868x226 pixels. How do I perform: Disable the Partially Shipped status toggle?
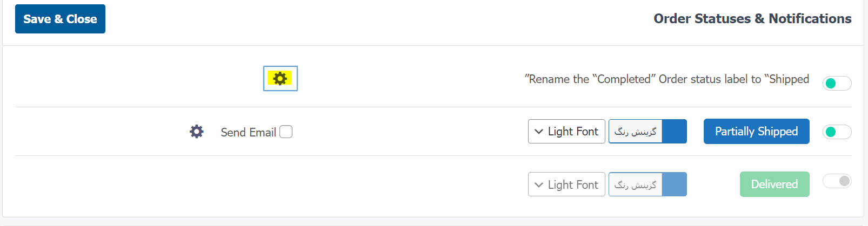[837, 132]
